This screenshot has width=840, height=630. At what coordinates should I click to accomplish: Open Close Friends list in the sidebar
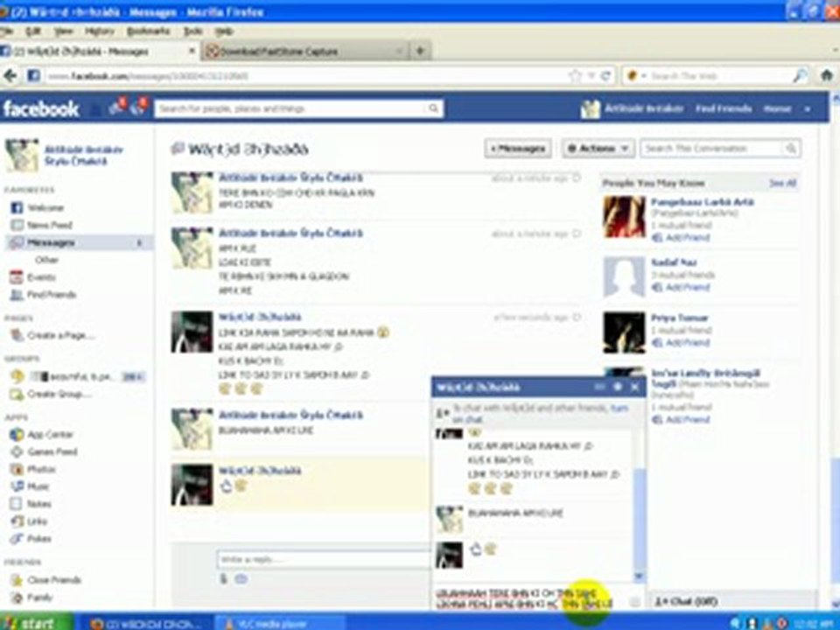coord(53,580)
